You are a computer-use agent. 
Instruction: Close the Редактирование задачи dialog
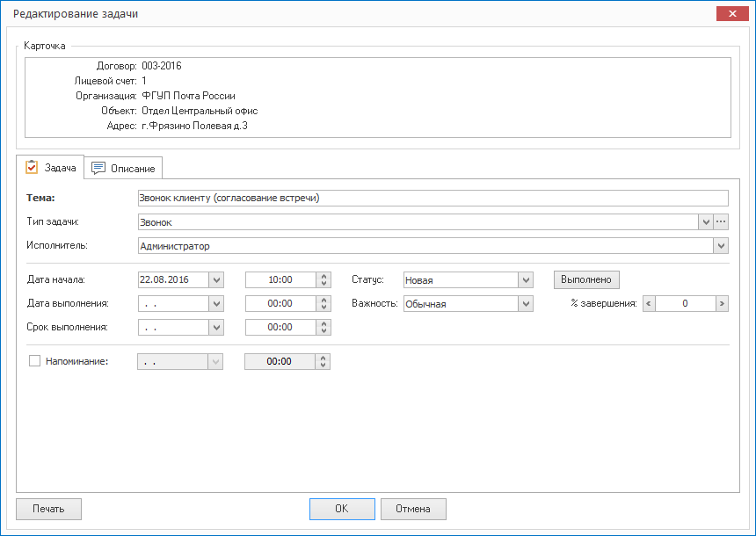tap(732, 13)
